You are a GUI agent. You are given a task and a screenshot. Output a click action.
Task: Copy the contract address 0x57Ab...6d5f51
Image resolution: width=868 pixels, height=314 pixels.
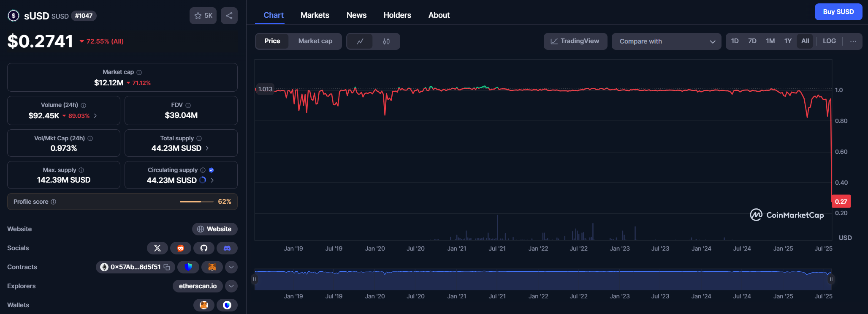pyautogui.click(x=167, y=267)
